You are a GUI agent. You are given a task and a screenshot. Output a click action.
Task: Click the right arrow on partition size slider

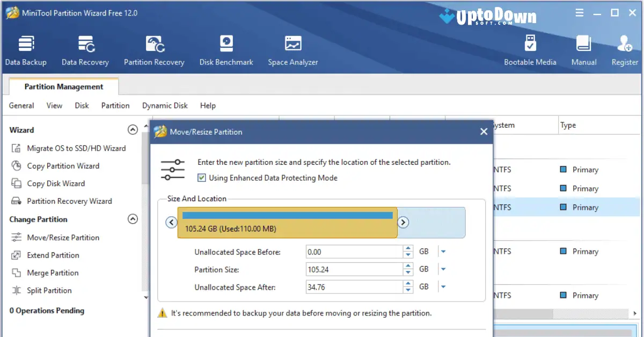point(403,222)
